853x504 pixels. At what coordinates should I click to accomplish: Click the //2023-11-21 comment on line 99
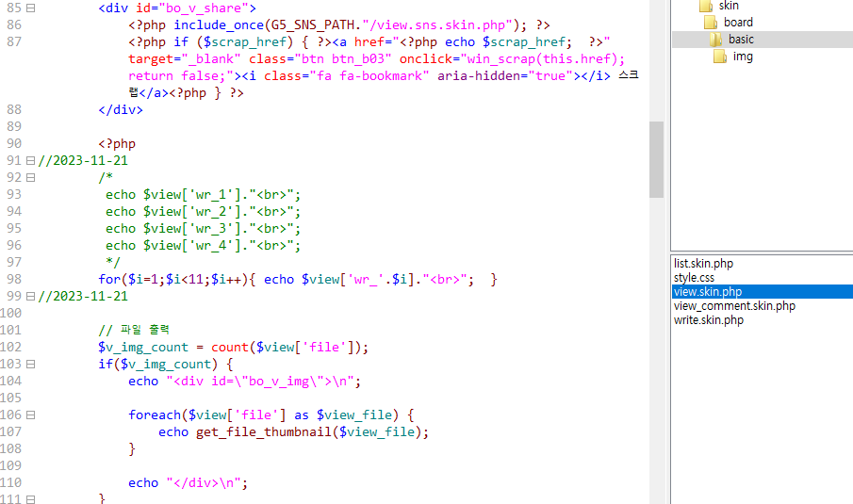pyautogui.click(x=83, y=297)
